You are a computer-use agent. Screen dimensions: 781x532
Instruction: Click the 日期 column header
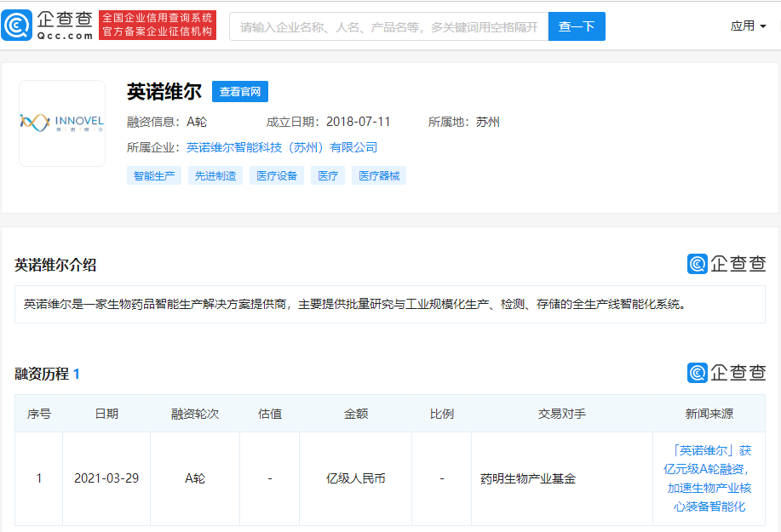(106, 414)
